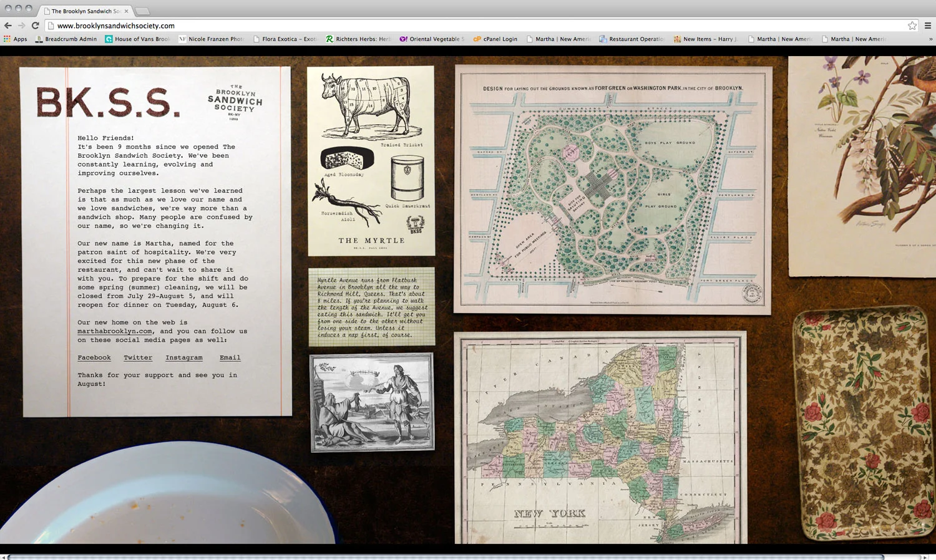
Task: Open the black-and-white engraving picture
Action: 372,402
